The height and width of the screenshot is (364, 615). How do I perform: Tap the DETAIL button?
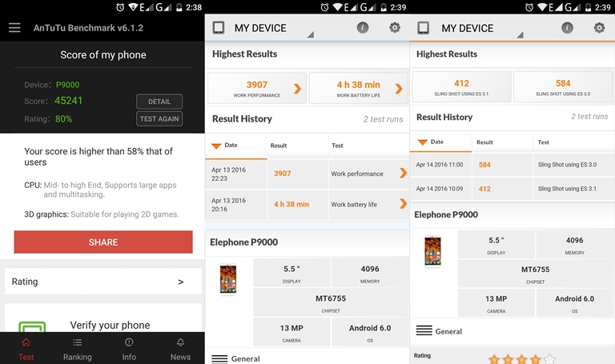[x=159, y=102]
